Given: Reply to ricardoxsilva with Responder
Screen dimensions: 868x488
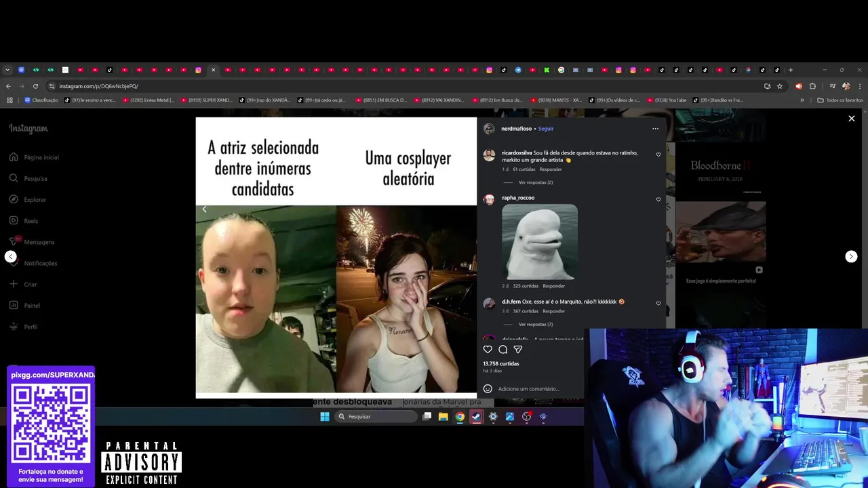Looking at the screenshot, I should pos(551,169).
